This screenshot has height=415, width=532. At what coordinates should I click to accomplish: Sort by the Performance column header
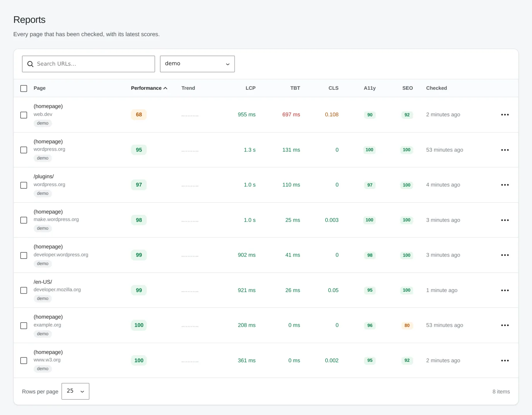click(149, 88)
